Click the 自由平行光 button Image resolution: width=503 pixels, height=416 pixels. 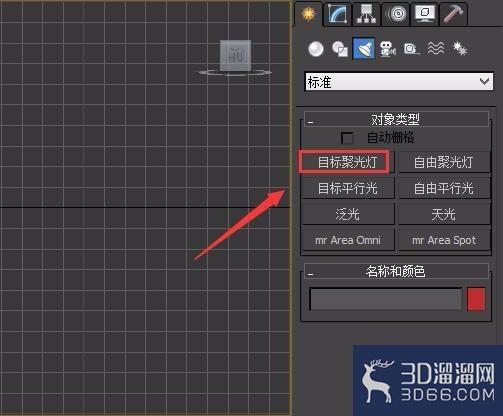(444, 188)
